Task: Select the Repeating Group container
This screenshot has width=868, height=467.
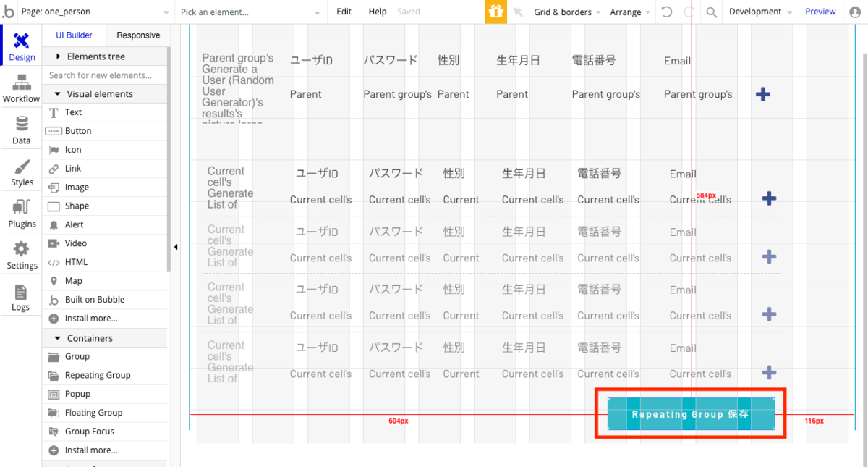Action: [105, 376]
